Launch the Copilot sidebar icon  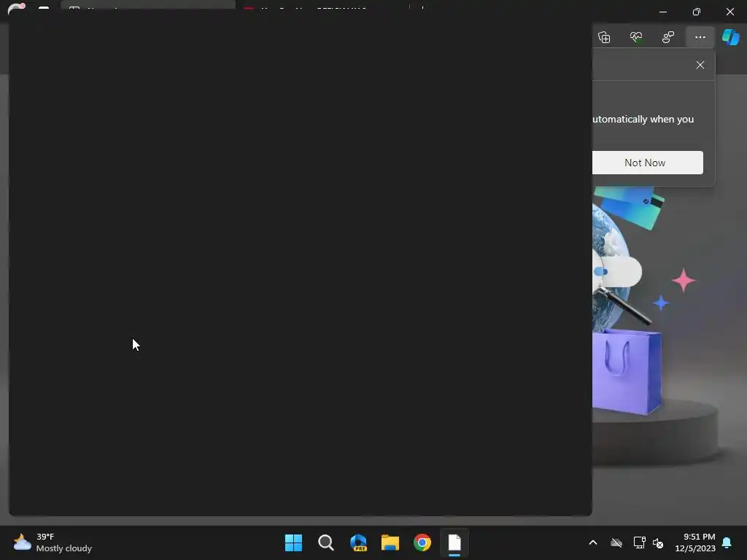[x=731, y=37]
